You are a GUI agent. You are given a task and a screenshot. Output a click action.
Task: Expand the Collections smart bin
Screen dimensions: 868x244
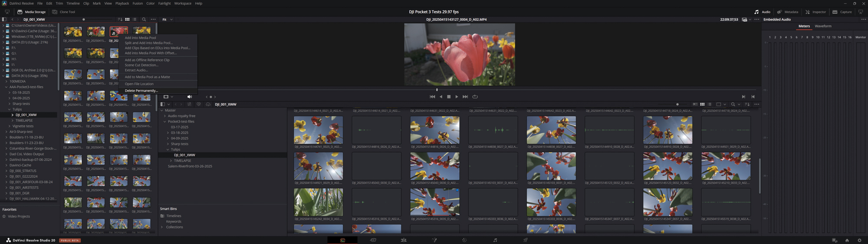(162, 227)
